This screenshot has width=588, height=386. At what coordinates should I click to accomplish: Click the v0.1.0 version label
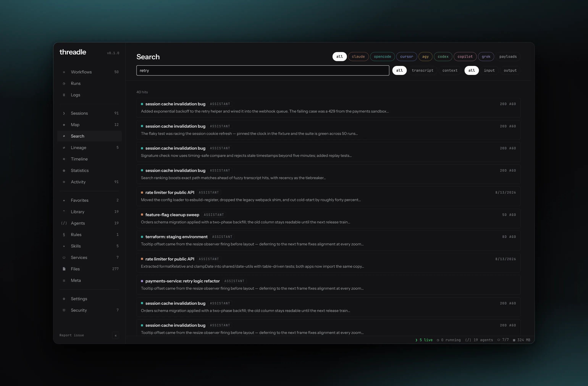[x=113, y=53]
